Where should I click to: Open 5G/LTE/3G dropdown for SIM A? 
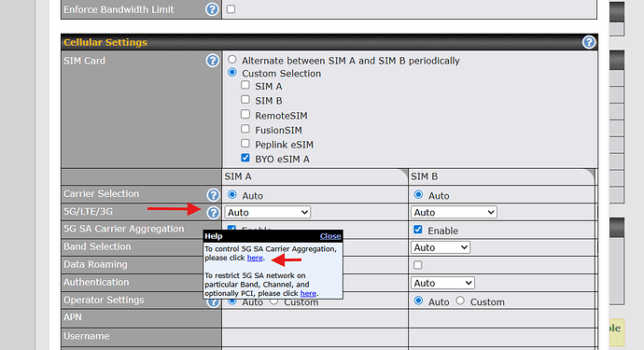[267, 213]
